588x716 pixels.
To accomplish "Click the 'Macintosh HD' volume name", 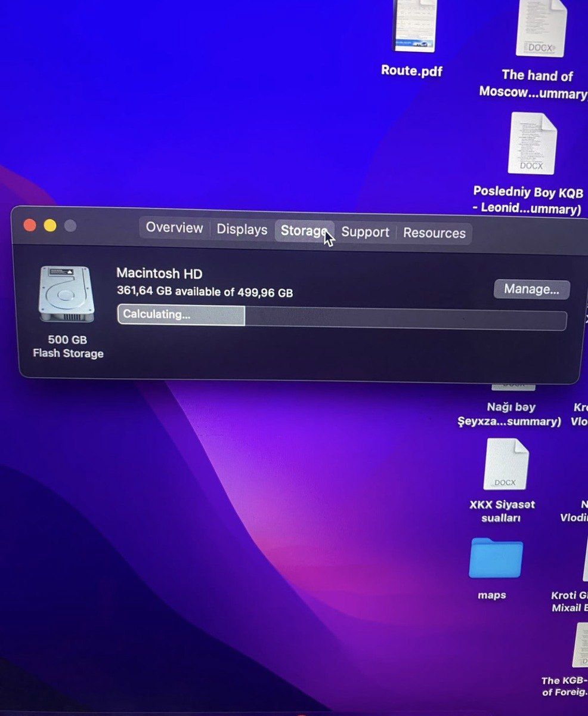I will click(x=159, y=274).
